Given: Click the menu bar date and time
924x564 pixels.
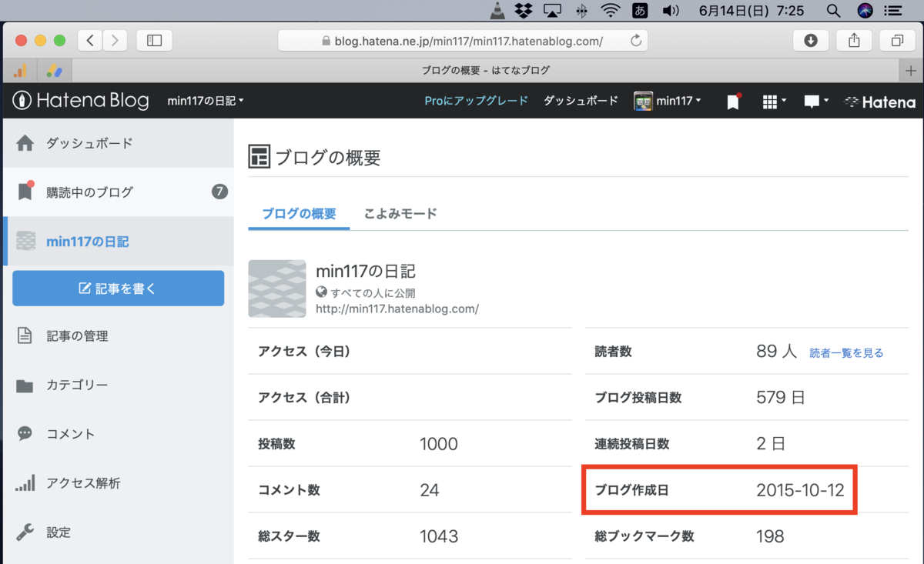Looking at the screenshot, I should click(752, 11).
